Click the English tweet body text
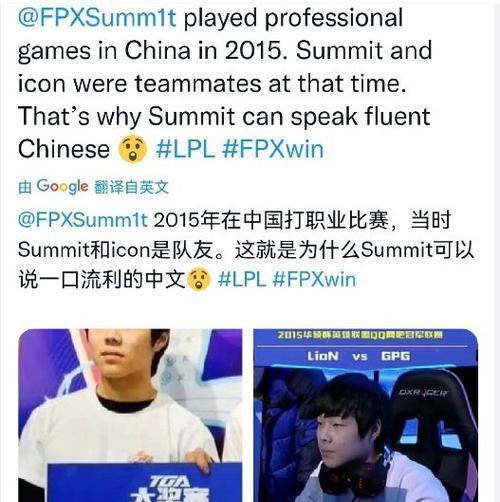 [x=225, y=83]
